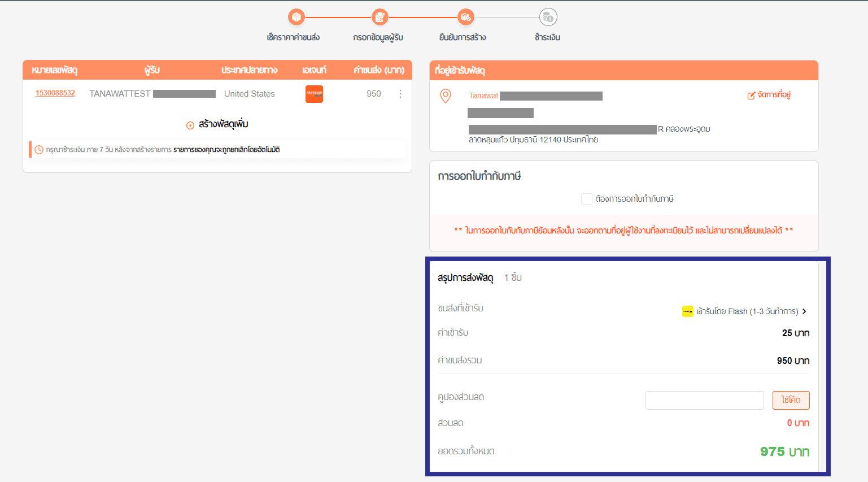Click the yellow Flash courier logo
868x482 pixels.
[687, 311]
